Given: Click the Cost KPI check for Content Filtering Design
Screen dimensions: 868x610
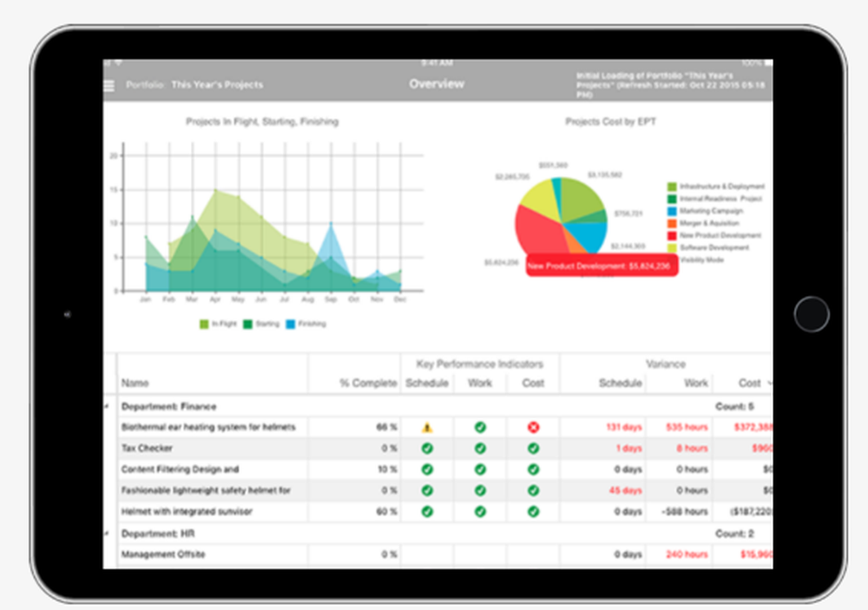Looking at the screenshot, I should pos(533,469).
